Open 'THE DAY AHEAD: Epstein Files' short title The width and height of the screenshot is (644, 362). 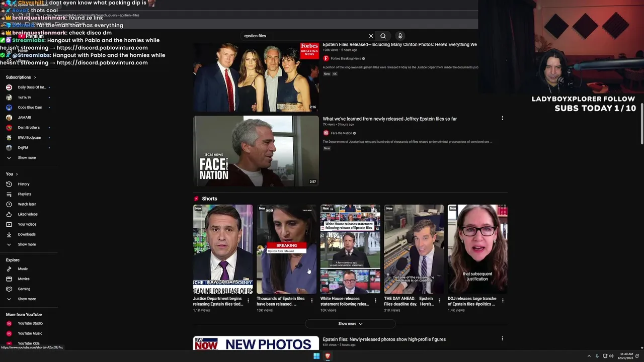click(x=409, y=301)
